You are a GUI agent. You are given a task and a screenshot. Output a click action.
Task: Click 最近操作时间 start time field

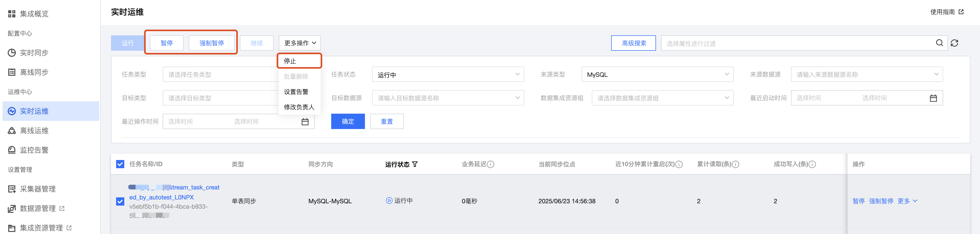180,122
